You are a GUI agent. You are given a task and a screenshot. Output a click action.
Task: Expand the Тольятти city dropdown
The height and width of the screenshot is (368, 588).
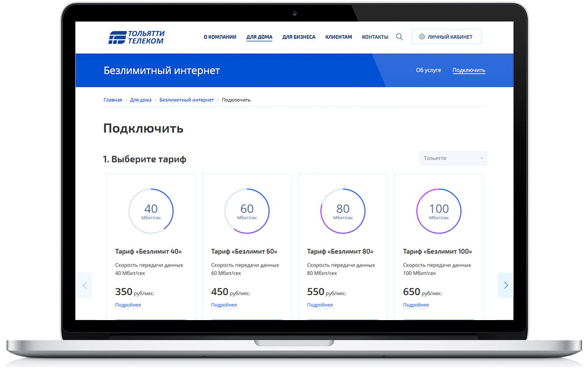click(453, 158)
